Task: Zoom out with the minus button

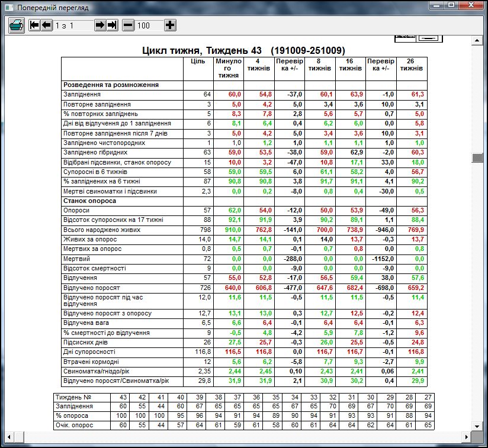Action: click(x=129, y=25)
